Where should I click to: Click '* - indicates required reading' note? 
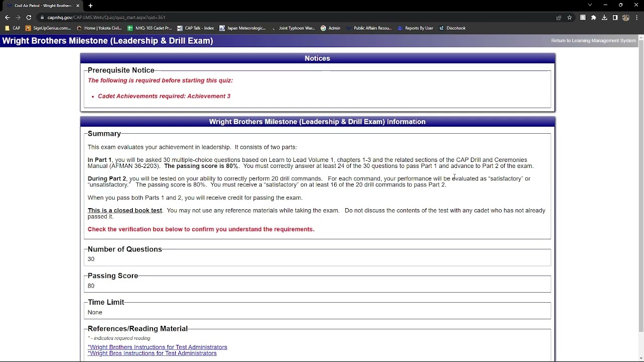(x=119, y=338)
